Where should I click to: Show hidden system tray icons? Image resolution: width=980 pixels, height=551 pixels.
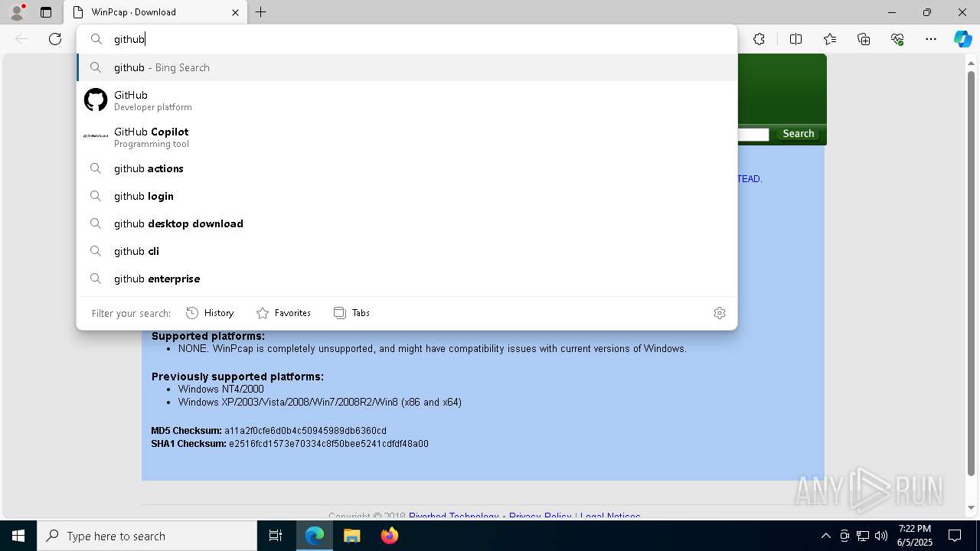pos(825,536)
